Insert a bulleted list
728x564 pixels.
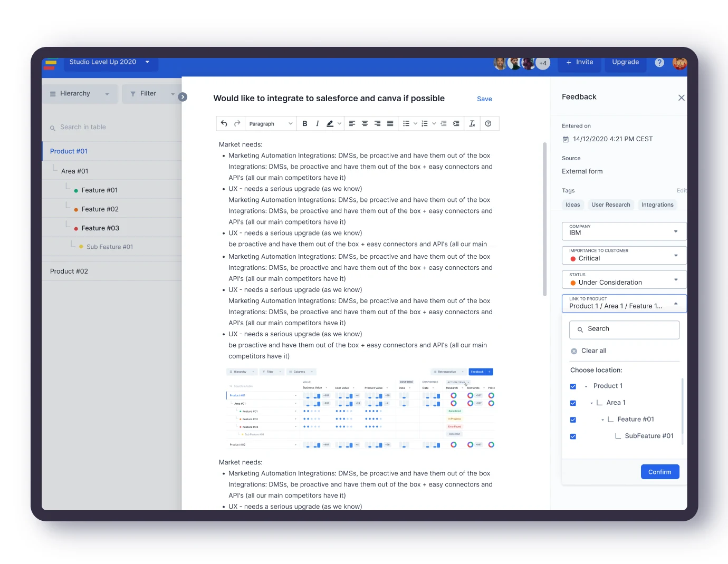[406, 123]
